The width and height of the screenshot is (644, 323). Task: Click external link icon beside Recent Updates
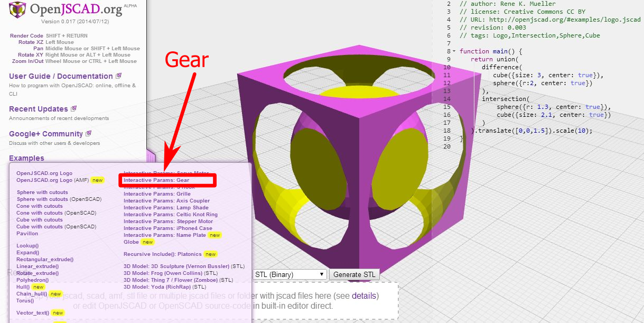[x=73, y=109]
